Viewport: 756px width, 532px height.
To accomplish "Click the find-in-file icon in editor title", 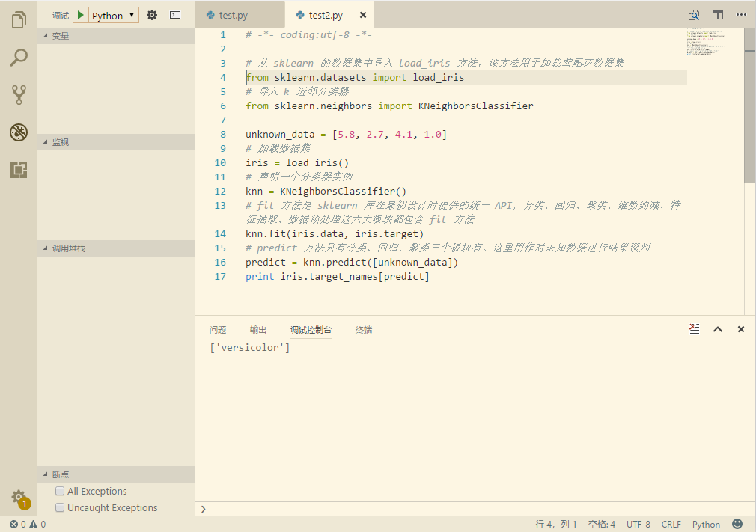I will (x=693, y=16).
